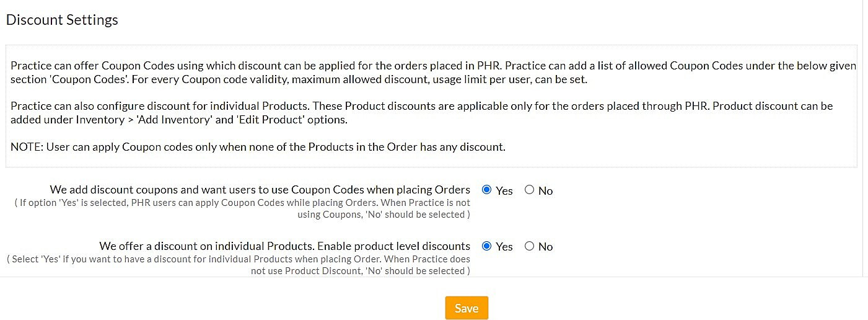Enable product level discounts with Yes radio
Image resolution: width=868 pixels, height=320 pixels.
coord(486,246)
